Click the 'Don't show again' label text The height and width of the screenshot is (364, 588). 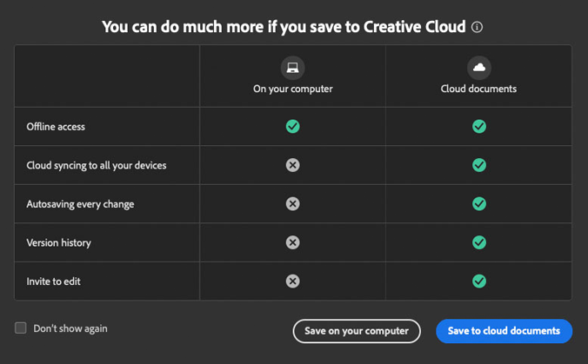click(70, 328)
